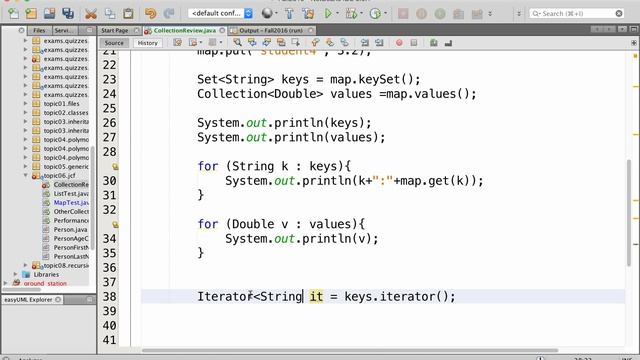Toggle Rectangular Selection icon
This screenshot has height=360, width=640.
(296, 42)
